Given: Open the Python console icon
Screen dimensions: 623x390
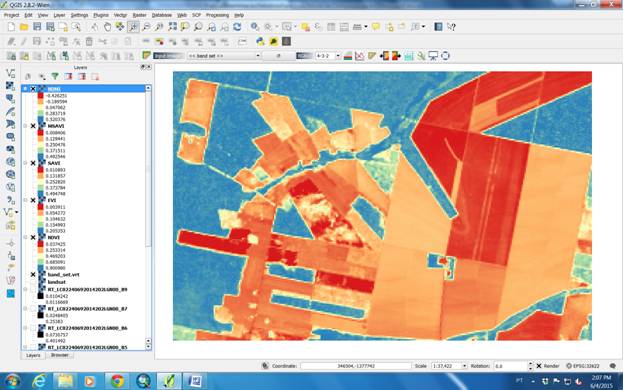Looking at the screenshot, I should tap(260, 41).
